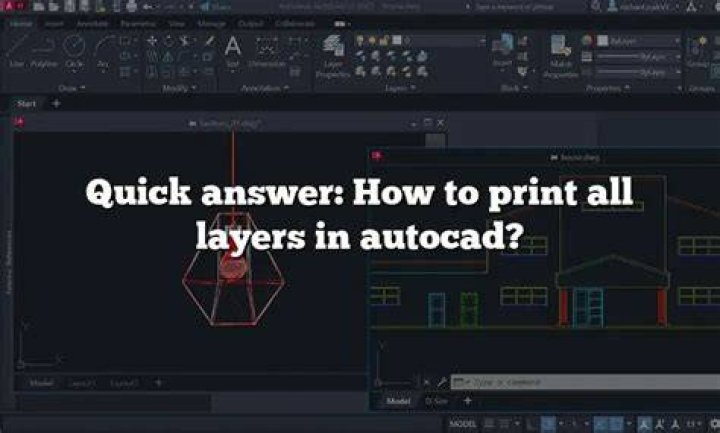
Task: Open the ByLayer lineweight dropdown
Action: [637, 56]
